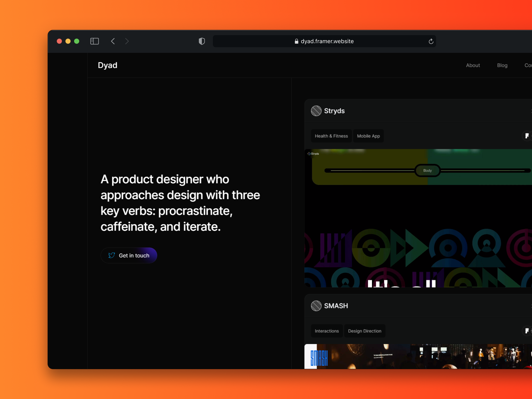Click the lock icon in the address bar
Screen dimensions: 532x399
(x=296, y=41)
